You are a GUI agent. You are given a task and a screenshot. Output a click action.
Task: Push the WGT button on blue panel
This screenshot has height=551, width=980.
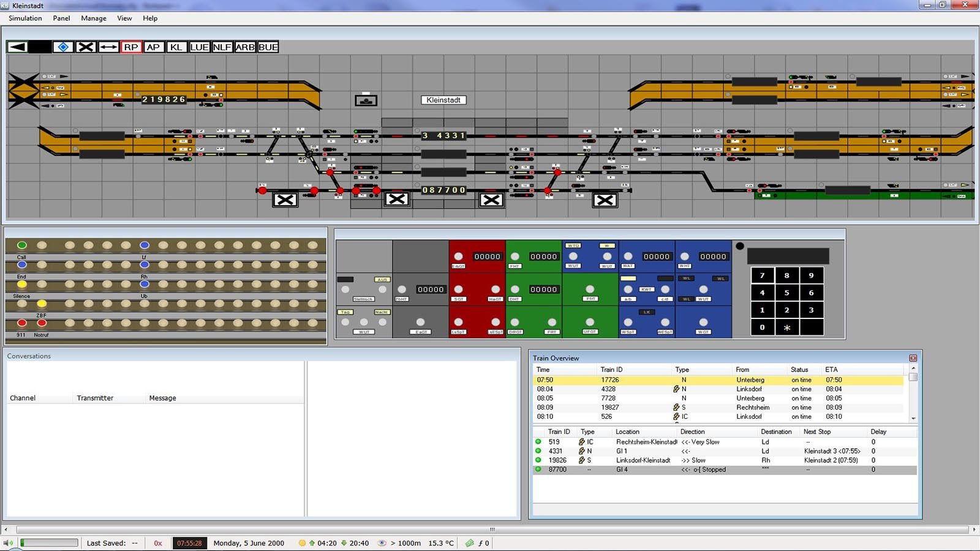pyautogui.click(x=703, y=322)
